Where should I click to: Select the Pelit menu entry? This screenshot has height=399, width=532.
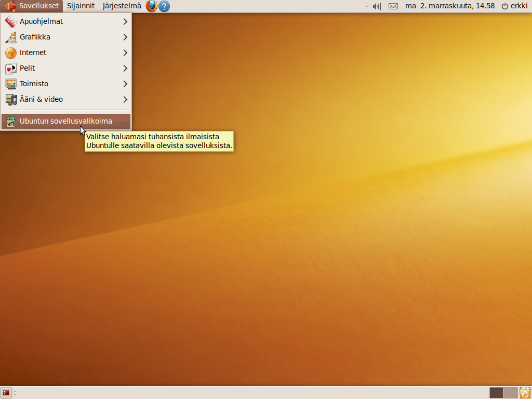[x=27, y=68]
